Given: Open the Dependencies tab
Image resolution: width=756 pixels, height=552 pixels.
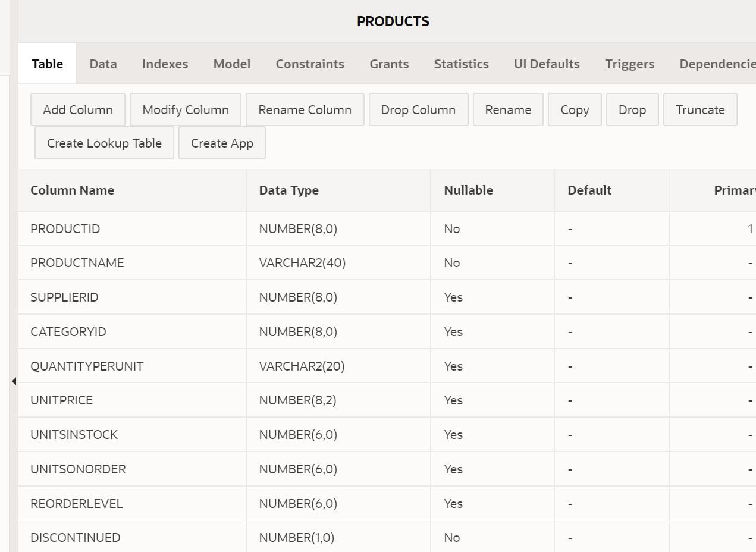Looking at the screenshot, I should coord(717,64).
